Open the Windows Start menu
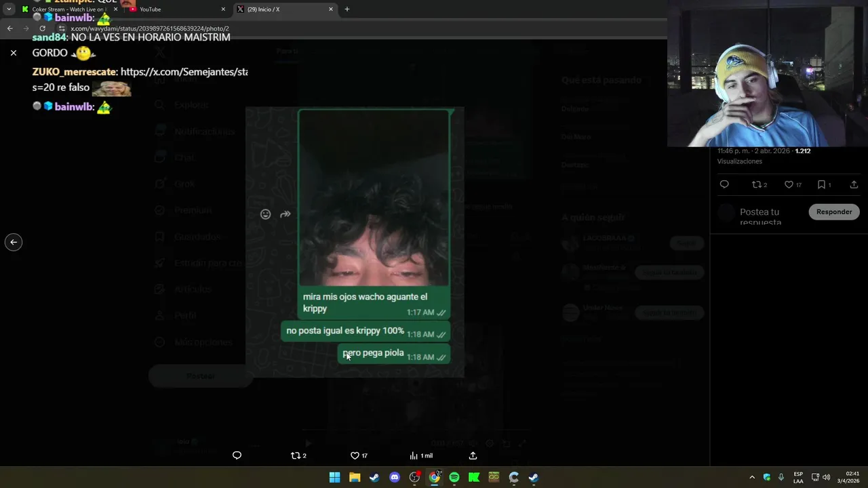Screen dimensions: 868x488 coord(334,477)
